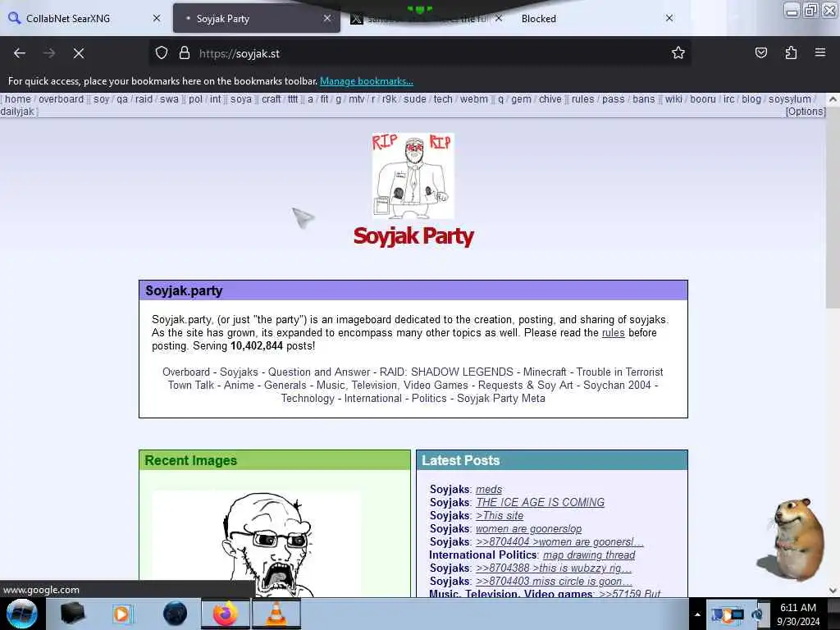Open the Requests & Soy Art board
Screen dimensions: 840x630
pos(526,386)
